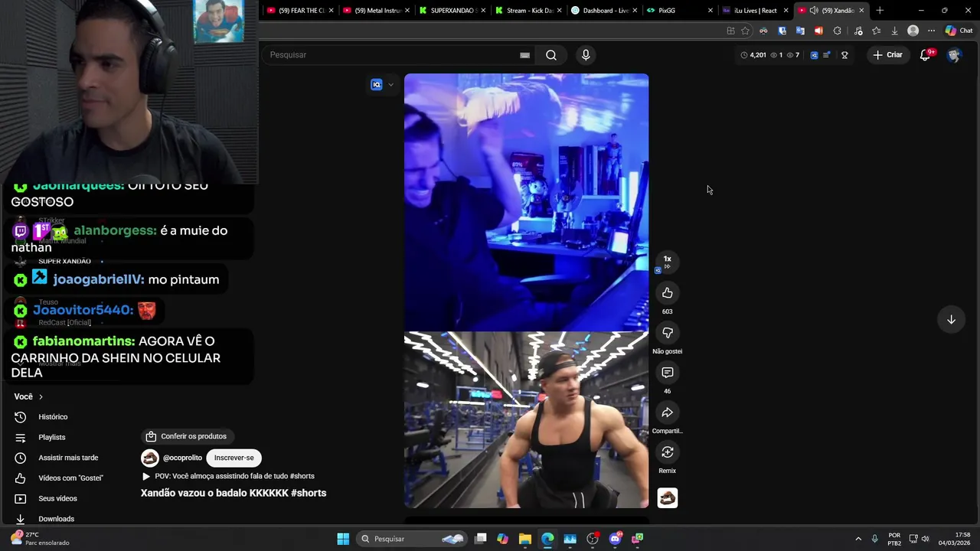Open Histórico in the sidebar

click(53, 417)
